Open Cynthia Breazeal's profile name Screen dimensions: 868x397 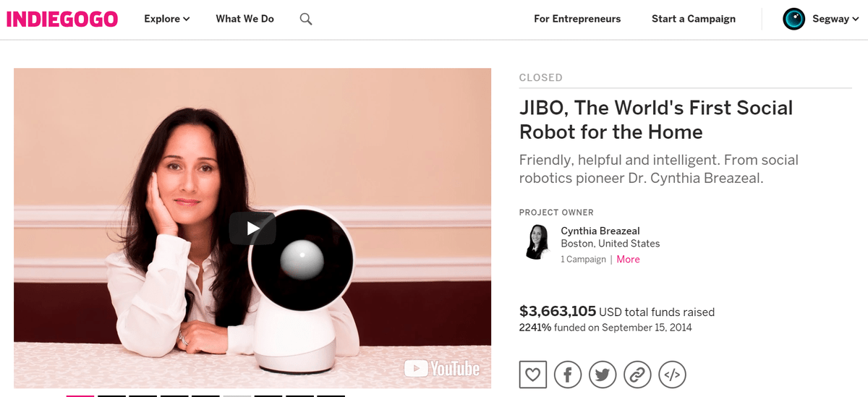[600, 231]
